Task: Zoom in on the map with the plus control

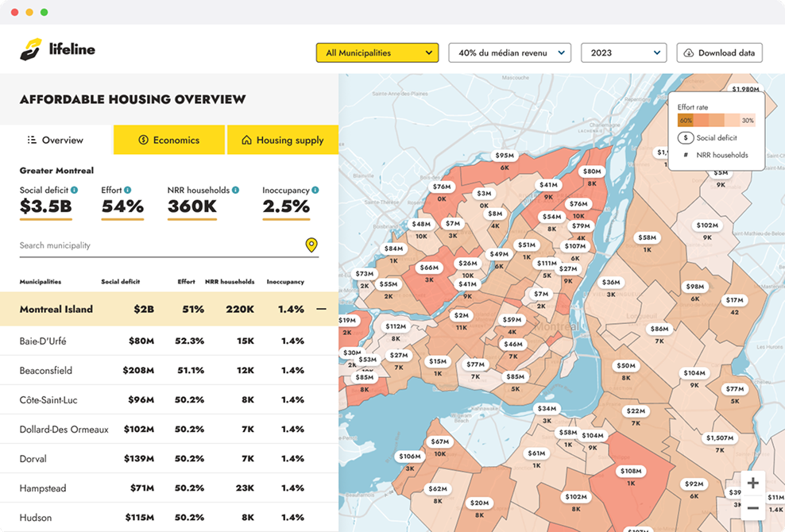Action: (x=752, y=482)
